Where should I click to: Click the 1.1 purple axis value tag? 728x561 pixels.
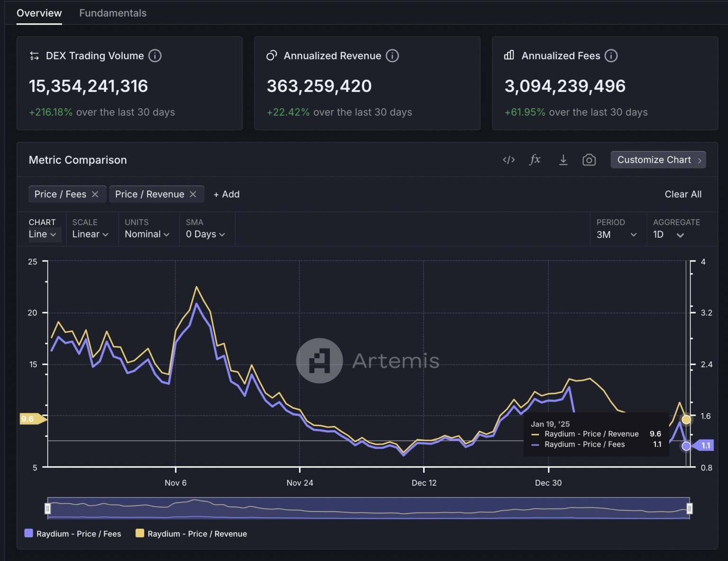click(703, 445)
